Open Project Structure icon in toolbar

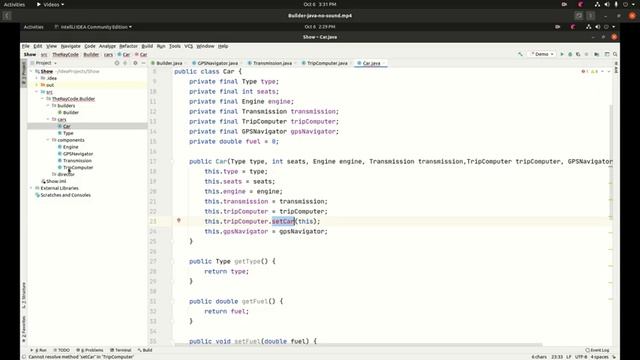[x=597, y=54]
